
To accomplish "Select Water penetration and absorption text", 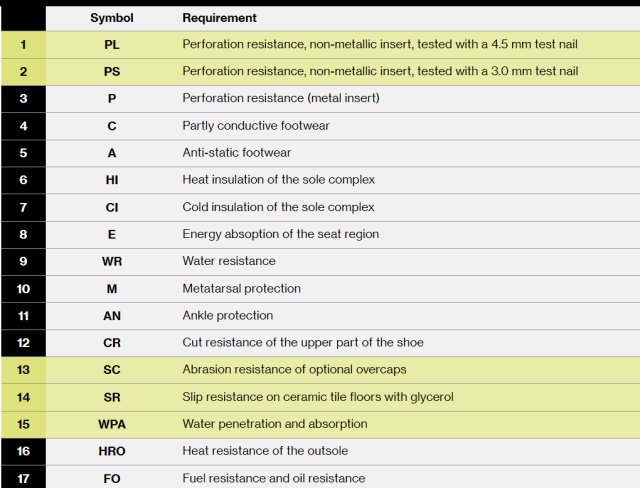I will coord(275,424).
